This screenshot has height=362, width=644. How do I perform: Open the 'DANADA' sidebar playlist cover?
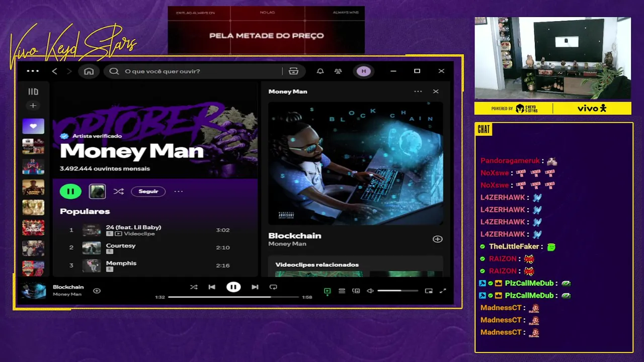(33, 228)
